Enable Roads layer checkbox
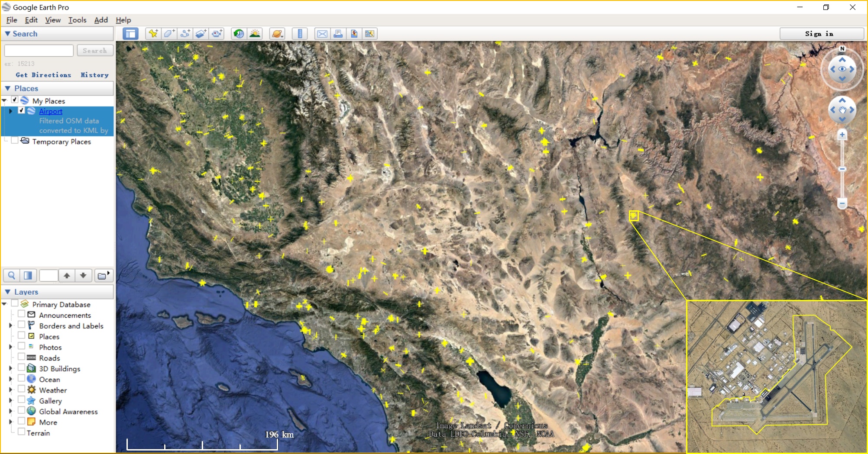Image resolution: width=868 pixels, height=454 pixels. (21, 357)
